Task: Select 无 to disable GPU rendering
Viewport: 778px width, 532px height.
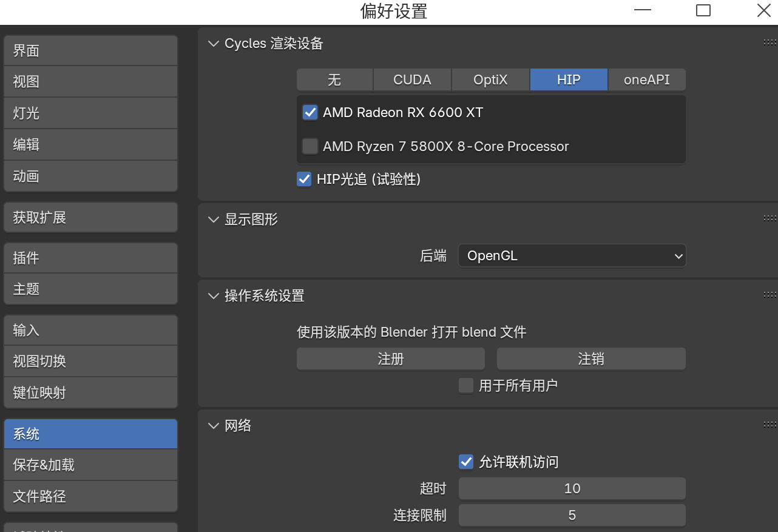Action: pos(334,79)
